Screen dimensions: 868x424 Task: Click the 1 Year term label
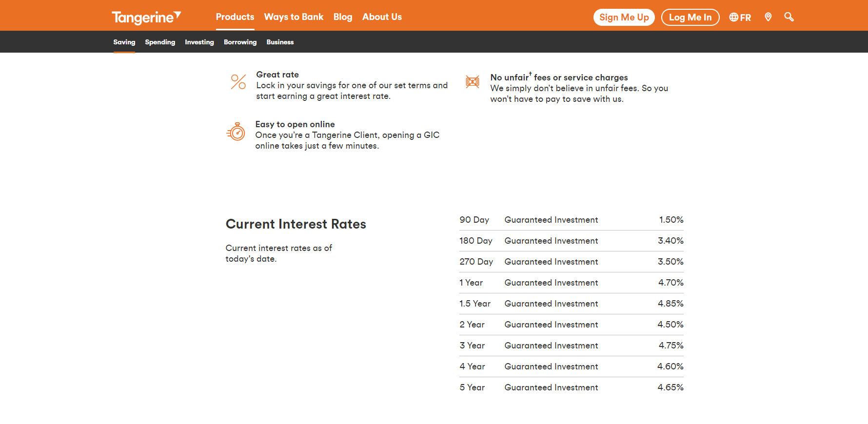tap(471, 283)
